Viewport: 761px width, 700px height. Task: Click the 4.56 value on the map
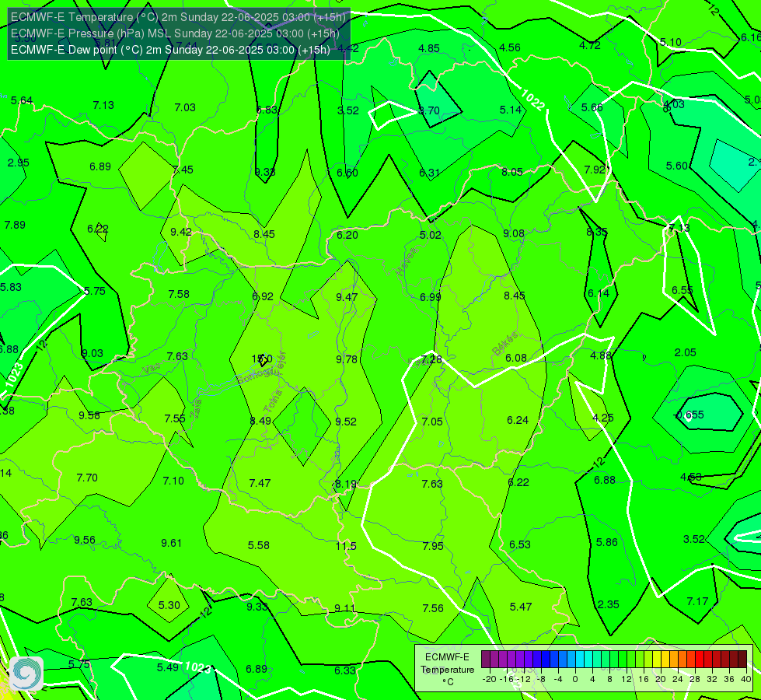(x=510, y=47)
